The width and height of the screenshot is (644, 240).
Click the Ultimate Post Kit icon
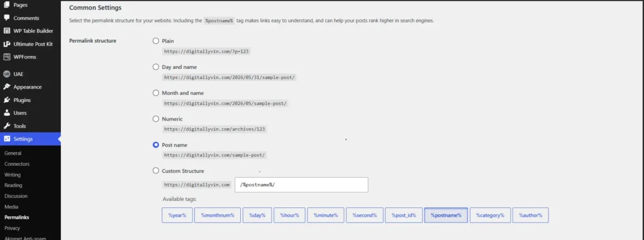coord(6,44)
